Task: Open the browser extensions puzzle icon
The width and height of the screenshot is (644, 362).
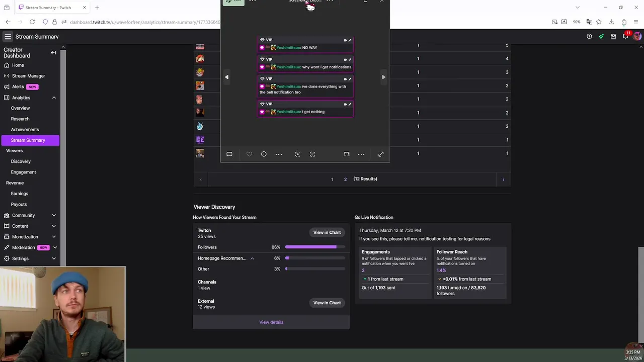Action: pos(624,22)
